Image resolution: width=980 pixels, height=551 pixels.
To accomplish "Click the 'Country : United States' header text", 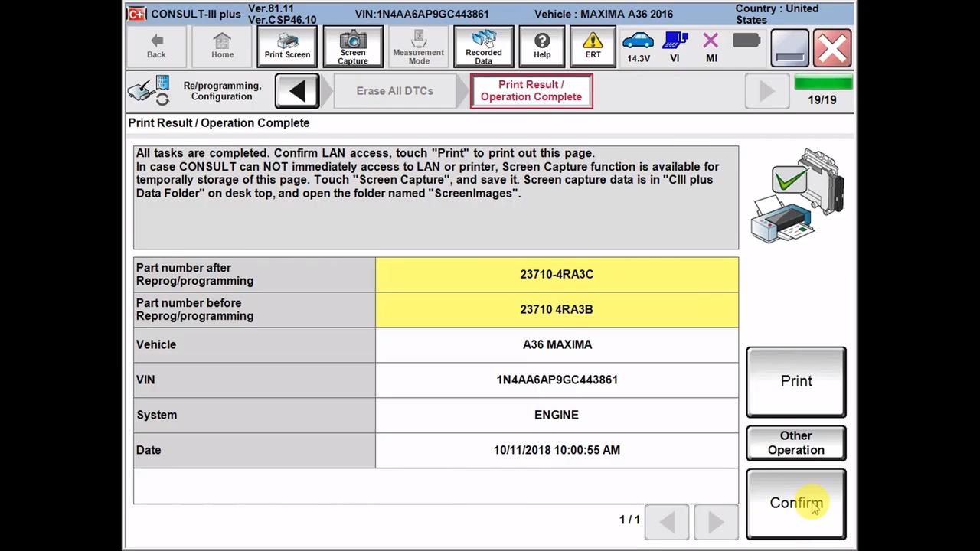I will (777, 14).
